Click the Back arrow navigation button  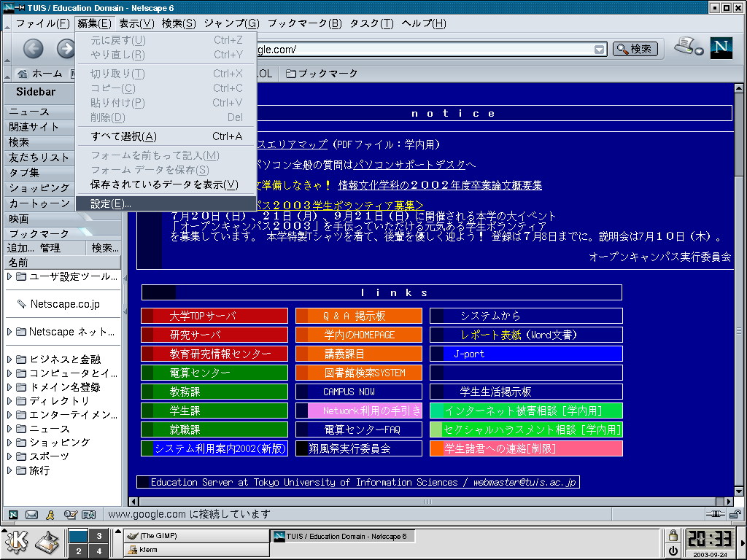pos(33,49)
